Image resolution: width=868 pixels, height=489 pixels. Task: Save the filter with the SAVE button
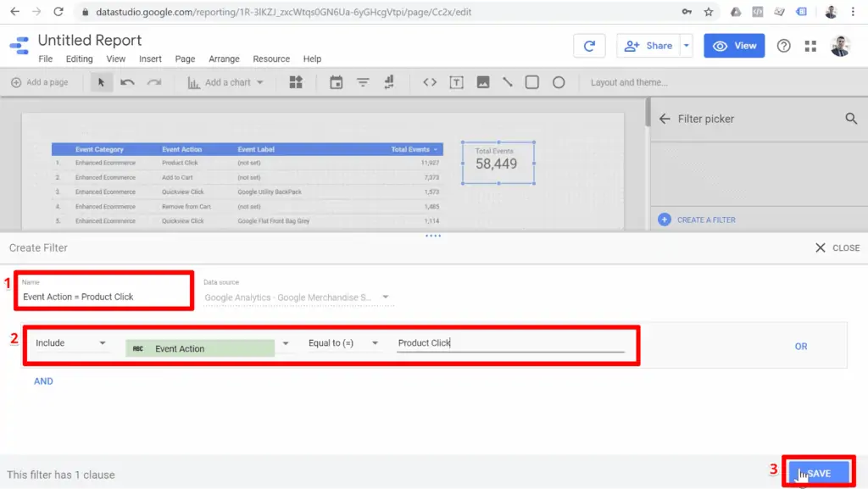pyautogui.click(x=818, y=472)
